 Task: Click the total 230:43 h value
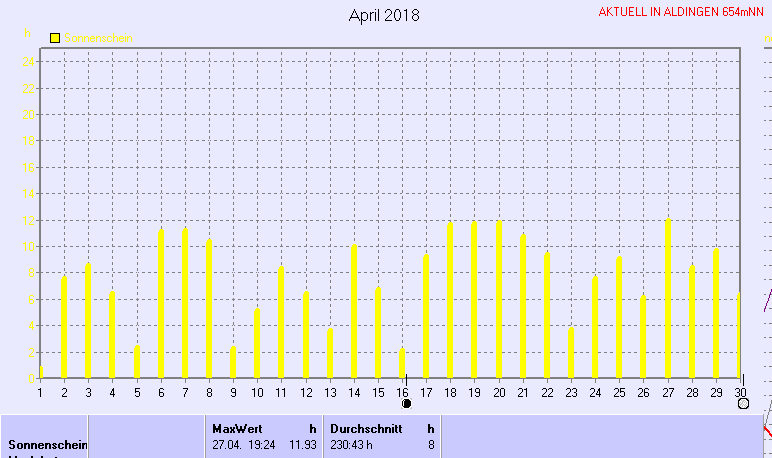click(x=351, y=444)
